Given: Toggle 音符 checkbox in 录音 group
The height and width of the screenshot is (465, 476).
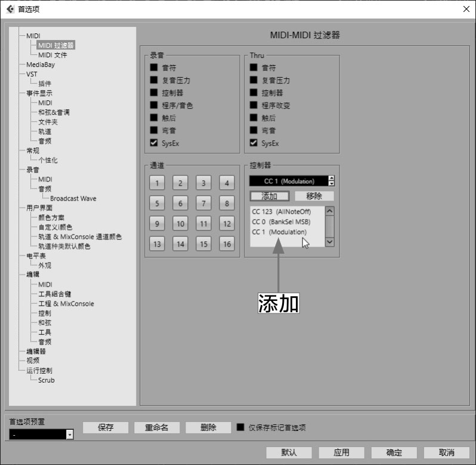Looking at the screenshot, I should 154,67.
